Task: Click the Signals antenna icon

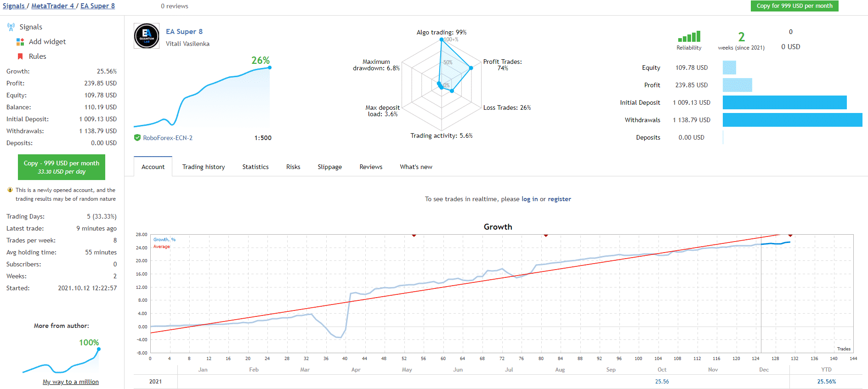Action: click(11, 27)
